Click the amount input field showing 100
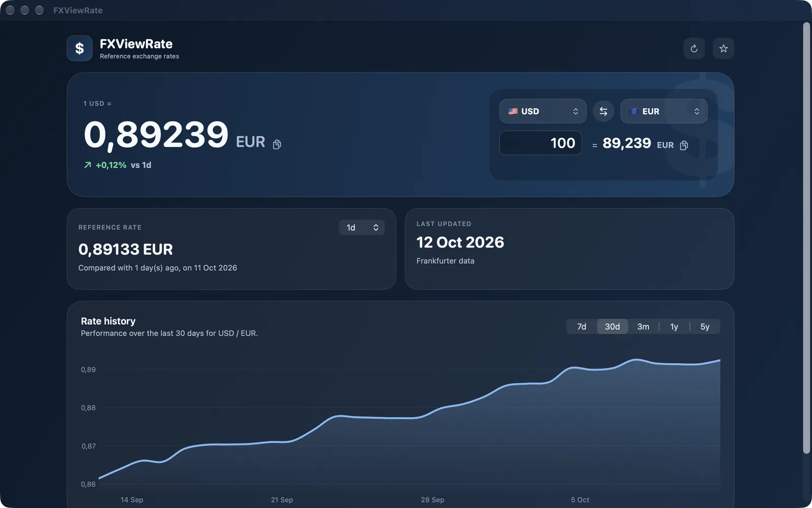 click(x=540, y=143)
